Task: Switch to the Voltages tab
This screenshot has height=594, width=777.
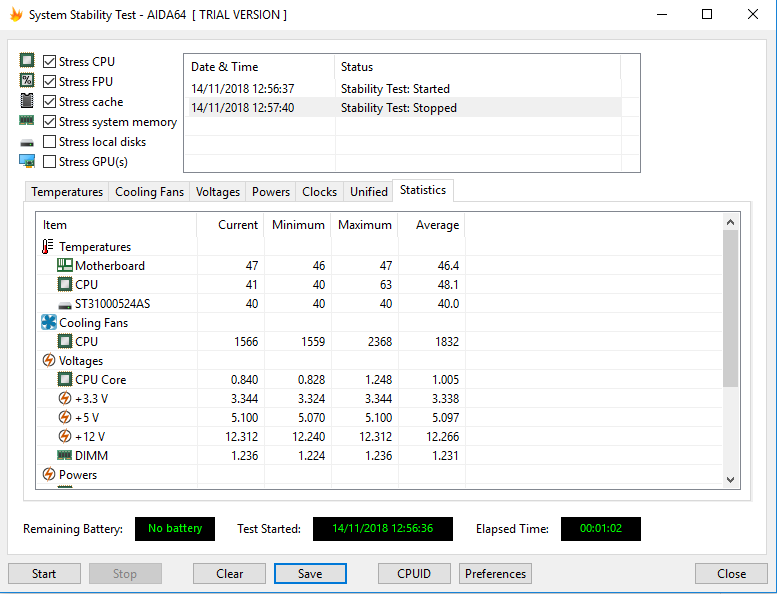Action: coord(218,192)
